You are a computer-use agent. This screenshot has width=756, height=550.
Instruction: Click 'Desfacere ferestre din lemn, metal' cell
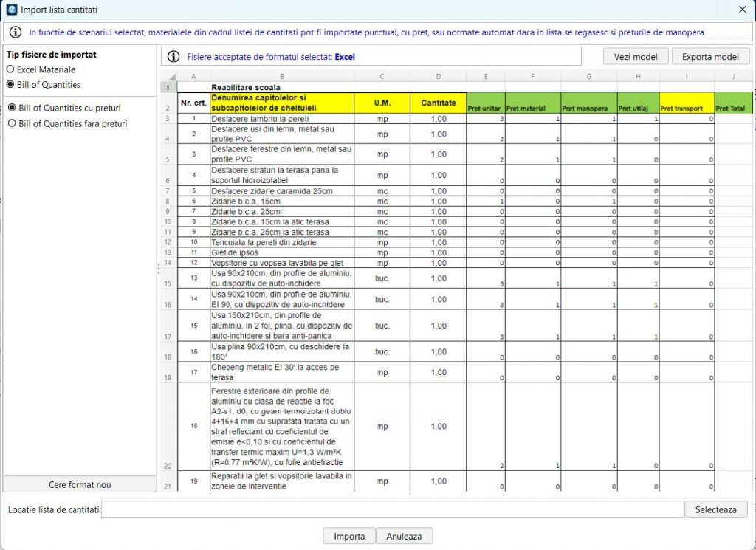coord(282,154)
